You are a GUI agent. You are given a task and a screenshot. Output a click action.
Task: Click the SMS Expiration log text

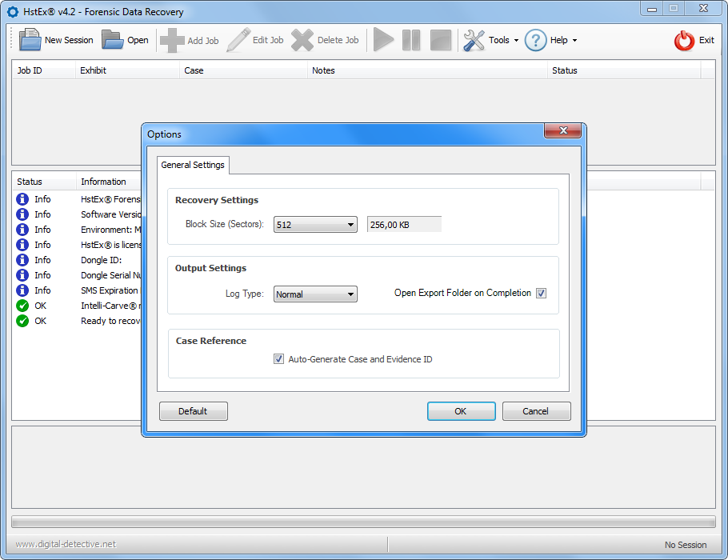(110, 290)
